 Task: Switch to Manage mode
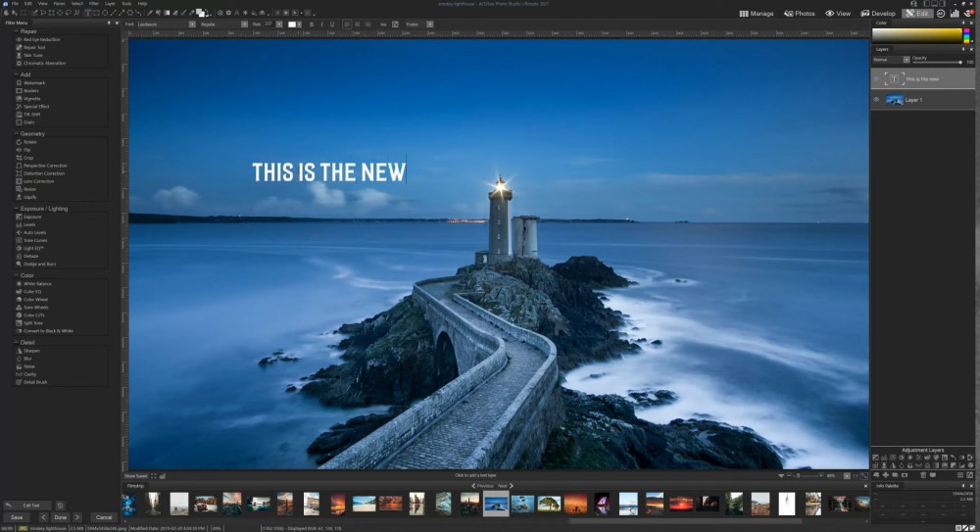click(x=757, y=13)
